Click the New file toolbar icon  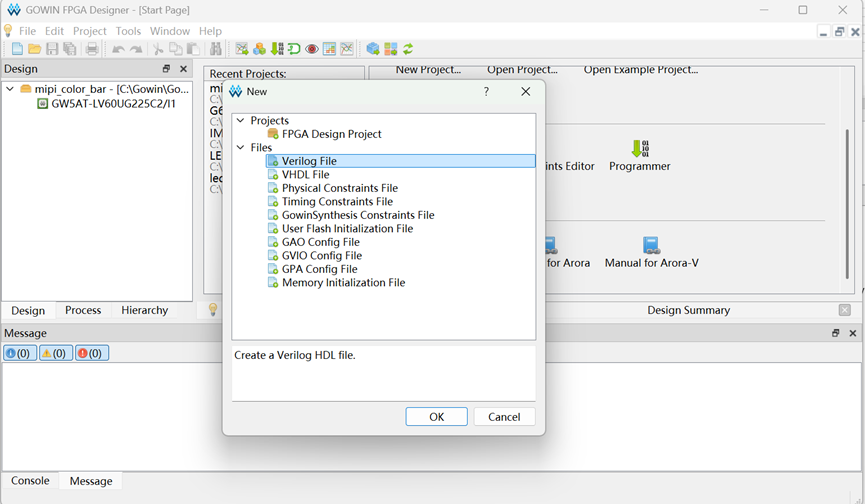pyautogui.click(x=17, y=49)
